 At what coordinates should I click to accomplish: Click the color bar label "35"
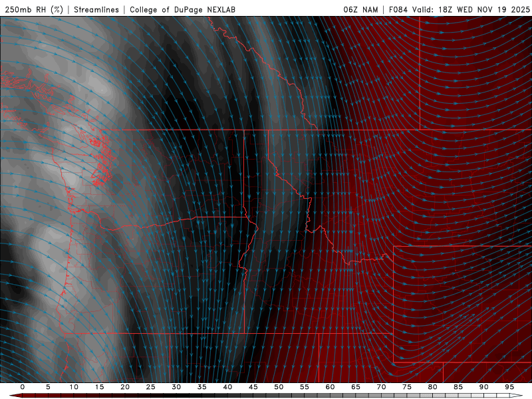point(202,387)
